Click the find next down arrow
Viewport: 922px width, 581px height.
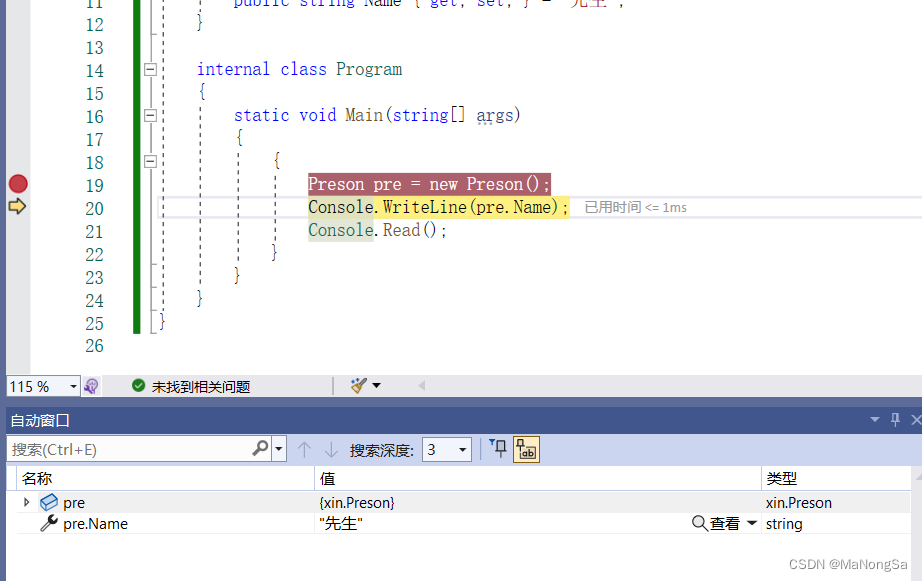tap(331, 450)
